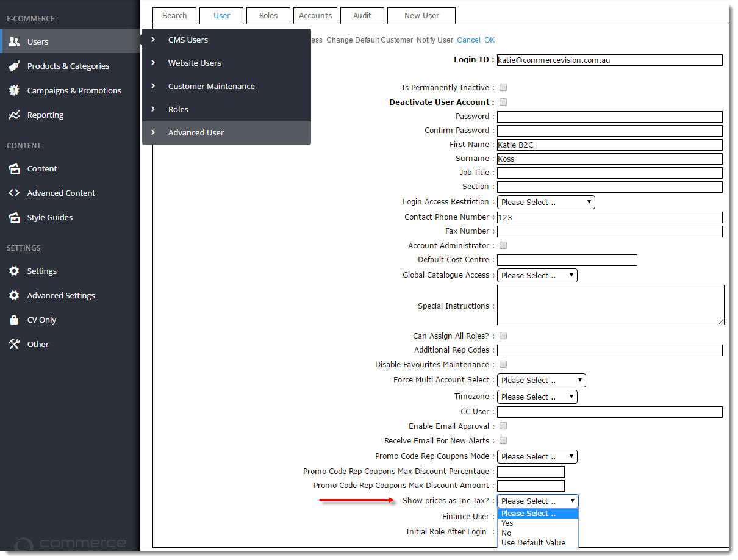Click chevron beside Roles submenu entry
This screenshot has width=738, height=560.
pos(153,109)
